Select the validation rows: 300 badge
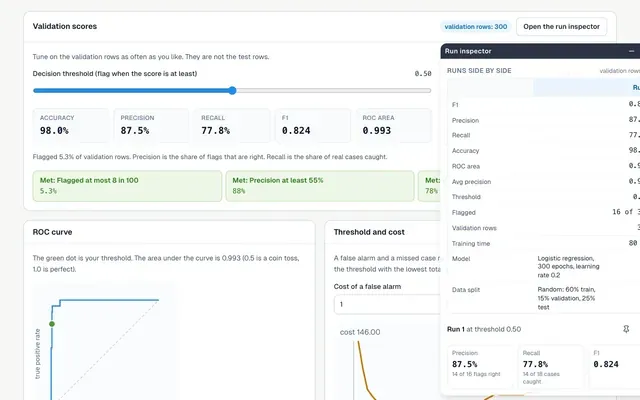The image size is (640, 400). click(476, 27)
